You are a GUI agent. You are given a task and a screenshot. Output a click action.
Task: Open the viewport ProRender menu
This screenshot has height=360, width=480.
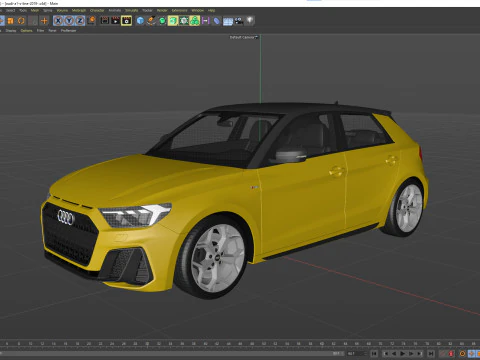coord(68,31)
